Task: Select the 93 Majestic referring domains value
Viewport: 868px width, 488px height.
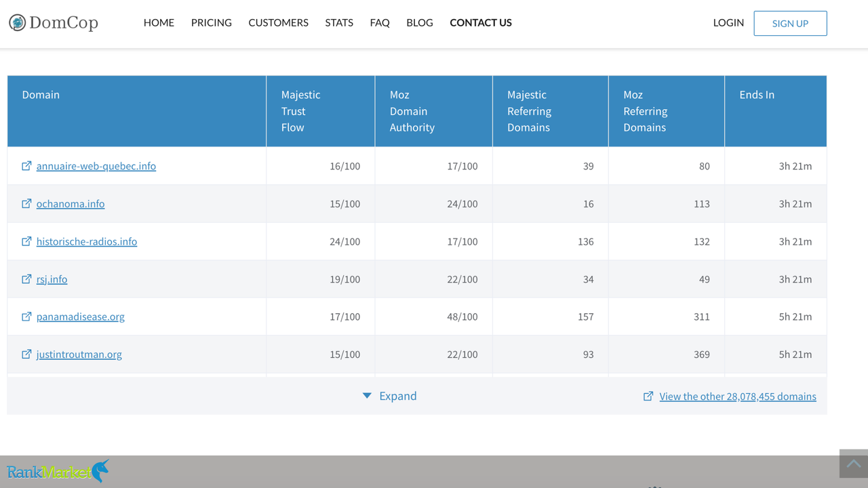Action: tap(589, 354)
